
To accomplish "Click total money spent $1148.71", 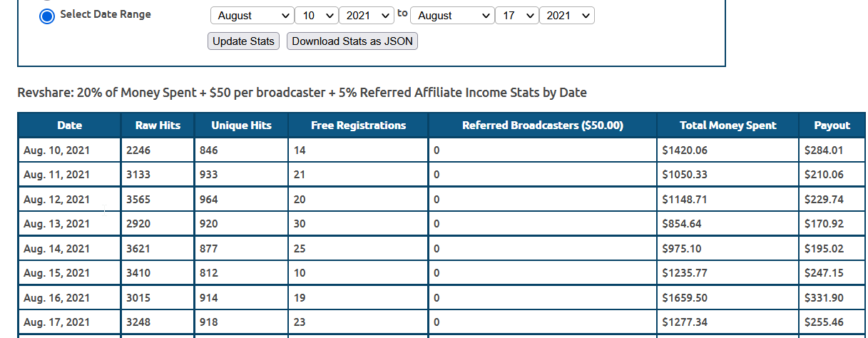I will pyautogui.click(x=685, y=200).
